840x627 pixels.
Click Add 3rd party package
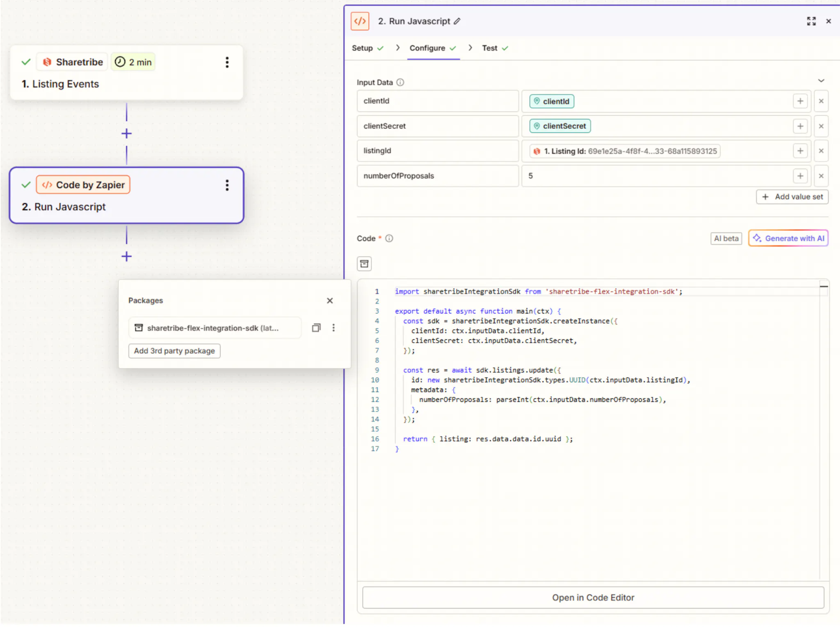174,351
